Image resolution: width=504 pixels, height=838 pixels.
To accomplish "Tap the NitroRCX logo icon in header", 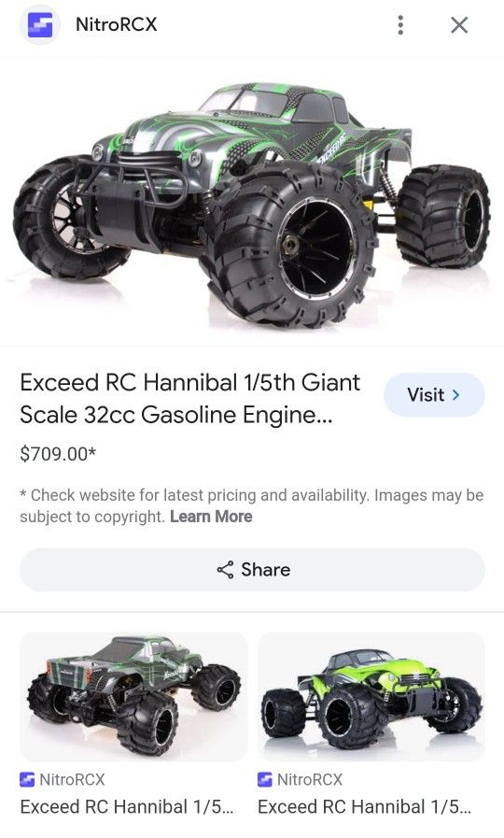I will pos(40,25).
